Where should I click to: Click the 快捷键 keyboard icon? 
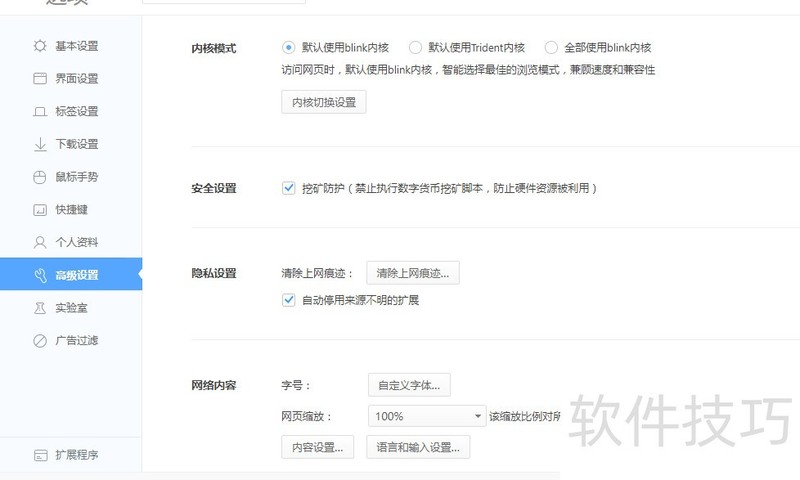tap(40, 210)
